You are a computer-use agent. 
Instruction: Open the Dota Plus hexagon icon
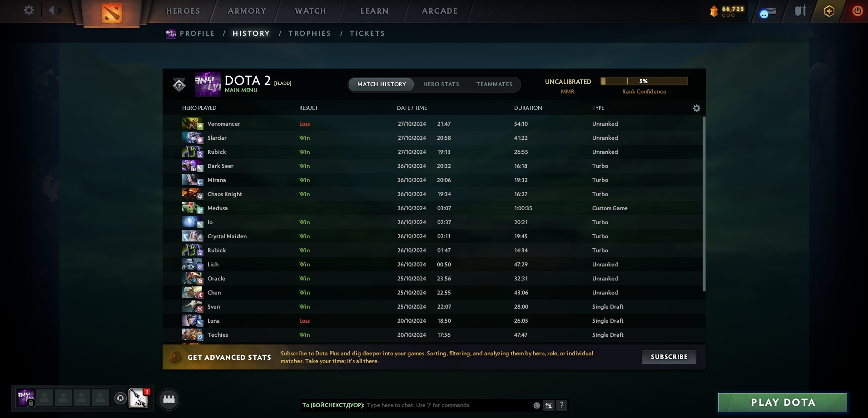(829, 11)
